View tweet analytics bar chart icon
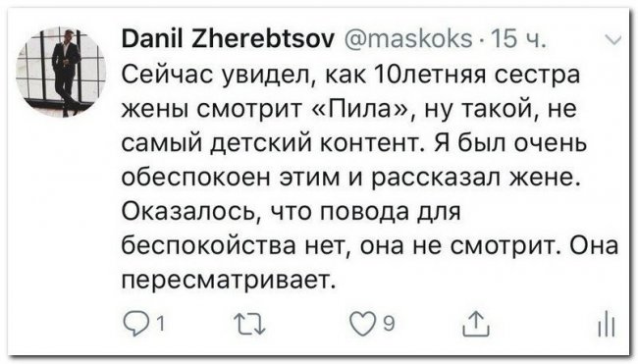Image resolution: width=638 pixels, height=364 pixels. [607, 324]
